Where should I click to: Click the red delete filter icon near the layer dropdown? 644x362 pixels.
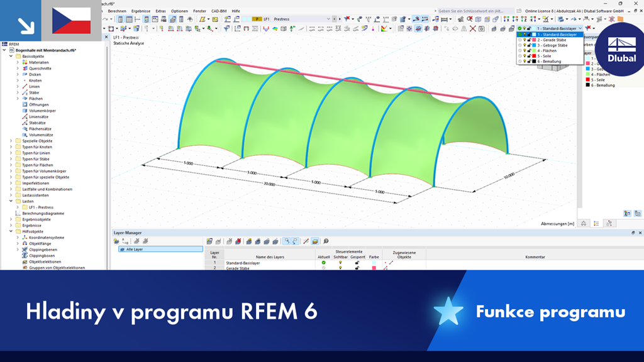tap(588, 28)
